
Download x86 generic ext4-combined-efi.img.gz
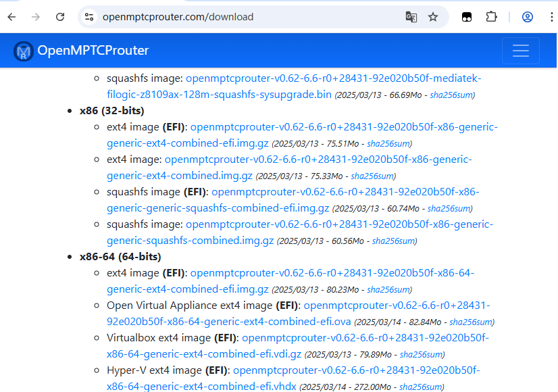(188, 143)
